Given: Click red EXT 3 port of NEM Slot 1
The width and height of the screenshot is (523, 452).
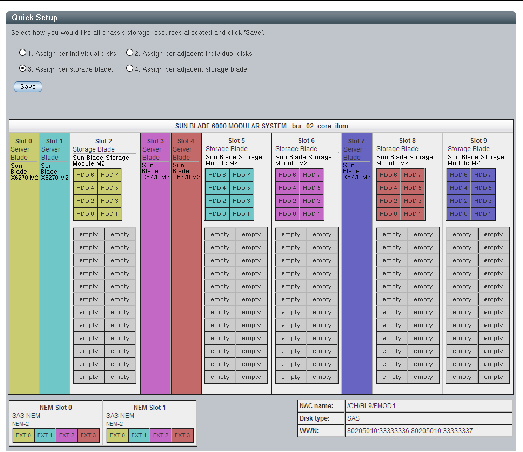Looking at the screenshot, I should coord(182,435).
